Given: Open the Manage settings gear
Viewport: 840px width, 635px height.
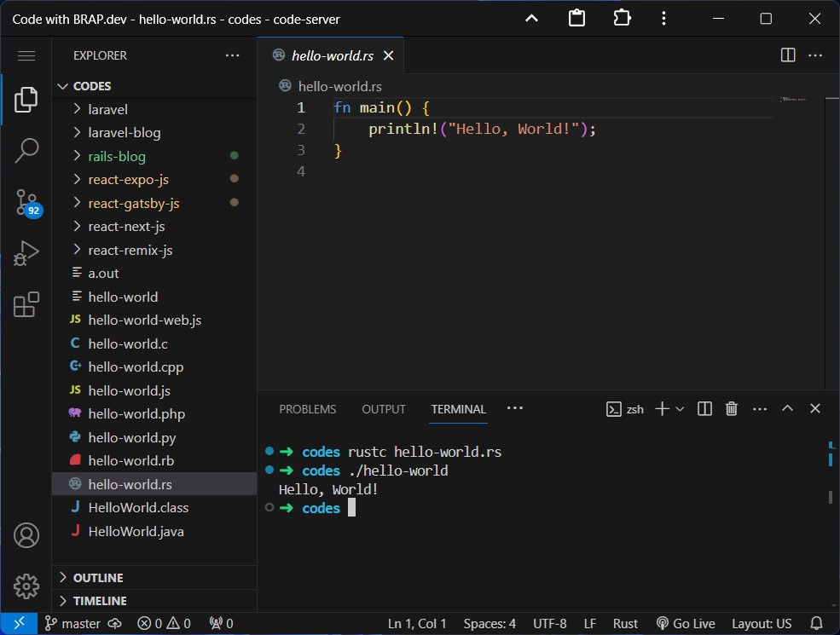Looking at the screenshot, I should [x=26, y=586].
